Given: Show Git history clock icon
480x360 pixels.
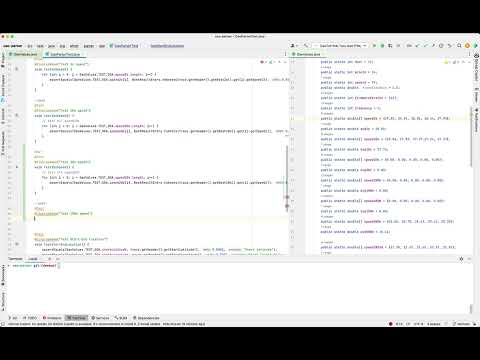Looking at the screenshot, I should 441,46.
